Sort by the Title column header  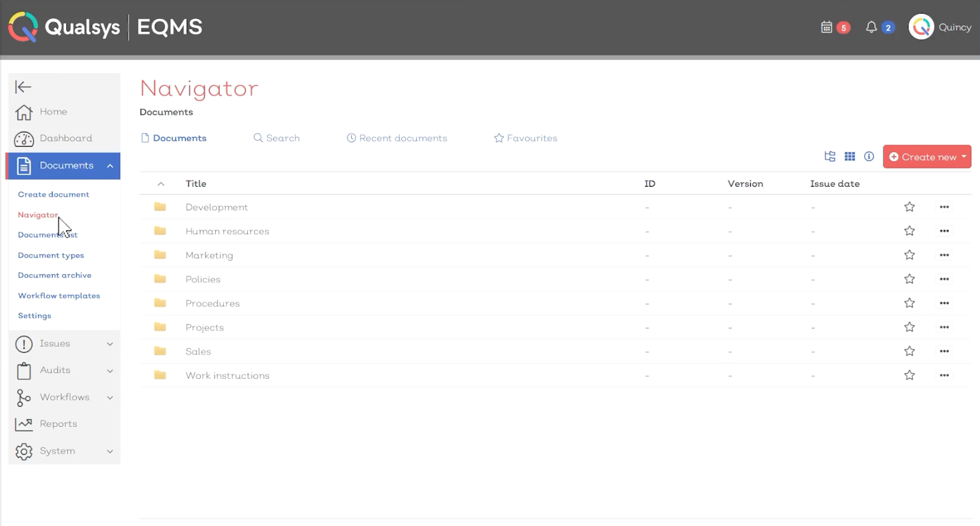pos(196,184)
